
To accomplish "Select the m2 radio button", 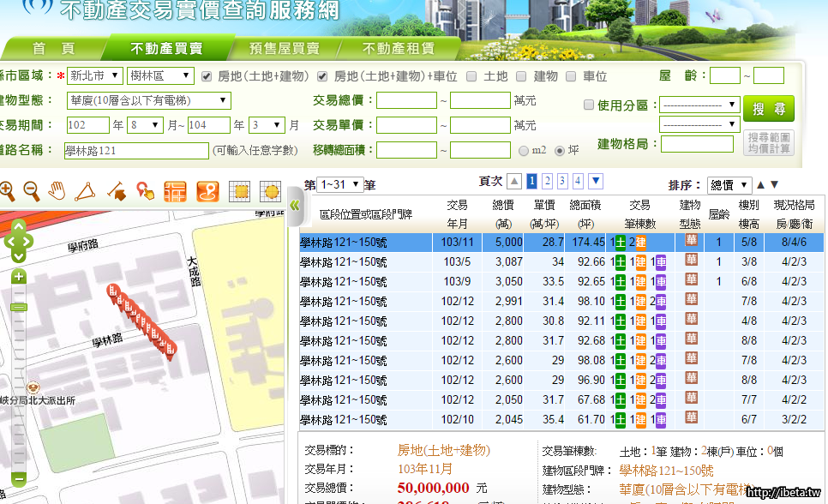I will click(524, 151).
